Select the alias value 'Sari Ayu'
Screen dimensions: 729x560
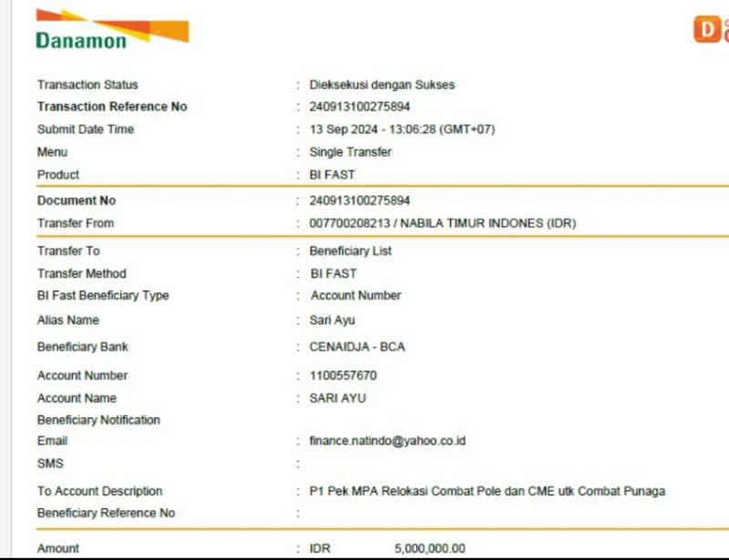pos(332,320)
